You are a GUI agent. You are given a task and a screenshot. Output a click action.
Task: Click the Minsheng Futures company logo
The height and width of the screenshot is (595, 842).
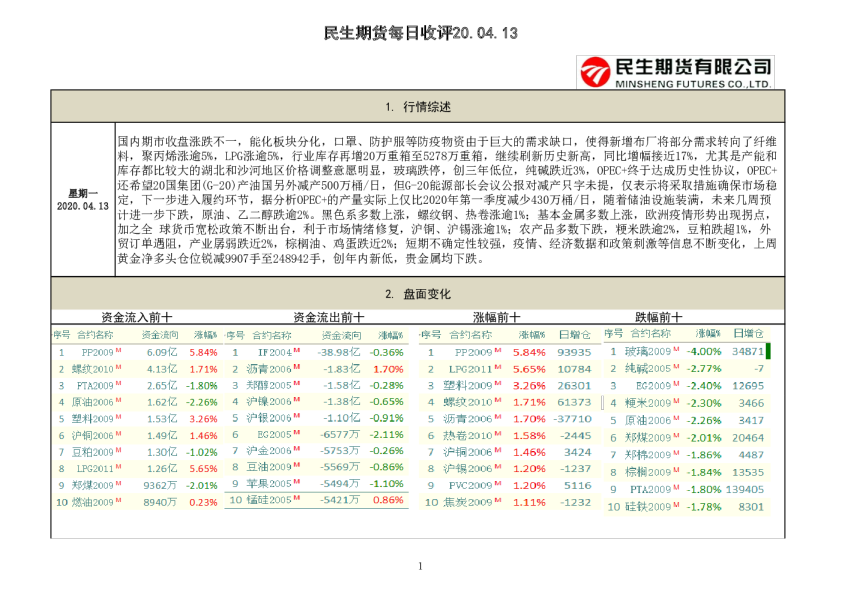point(677,70)
